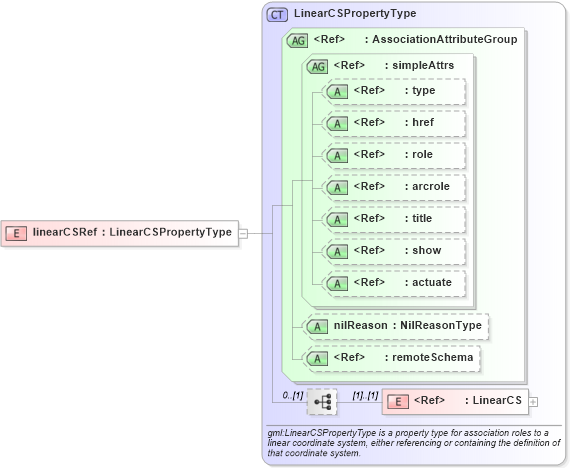Image resolution: width=570 pixels, height=468 pixels.
Task: Collapse the linearCSRef element node
Action: [x=243, y=233]
